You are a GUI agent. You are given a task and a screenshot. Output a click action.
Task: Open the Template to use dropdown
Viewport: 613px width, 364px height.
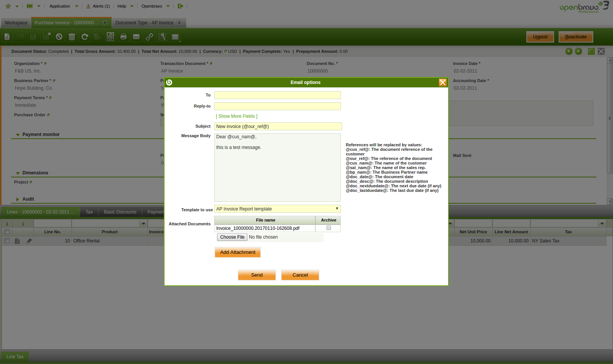coord(277,209)
